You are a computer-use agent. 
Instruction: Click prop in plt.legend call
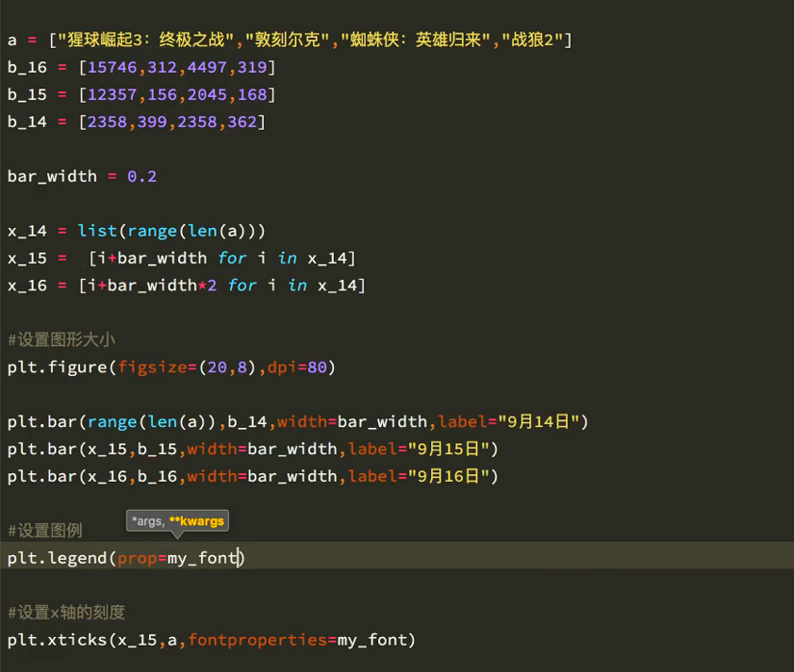point(137,558)
